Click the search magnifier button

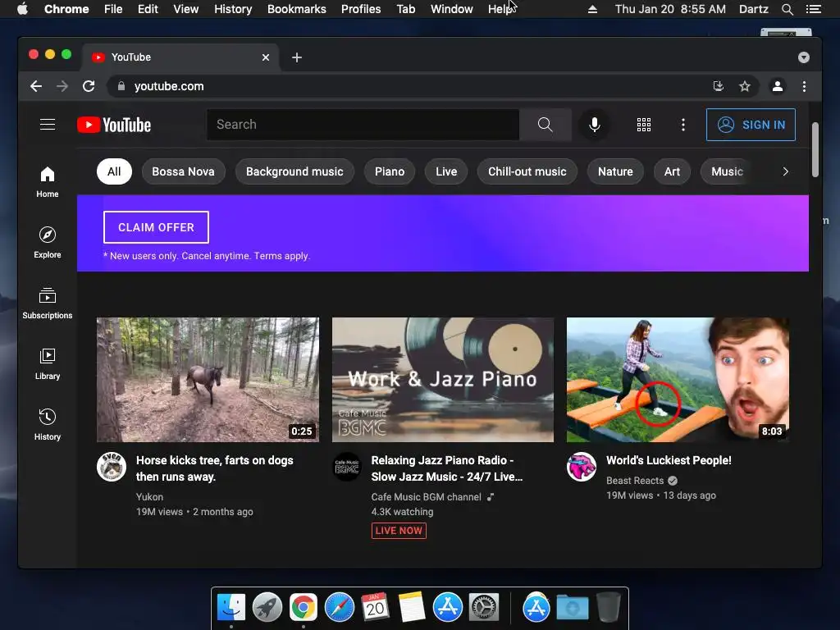click(x=545, y=125)
